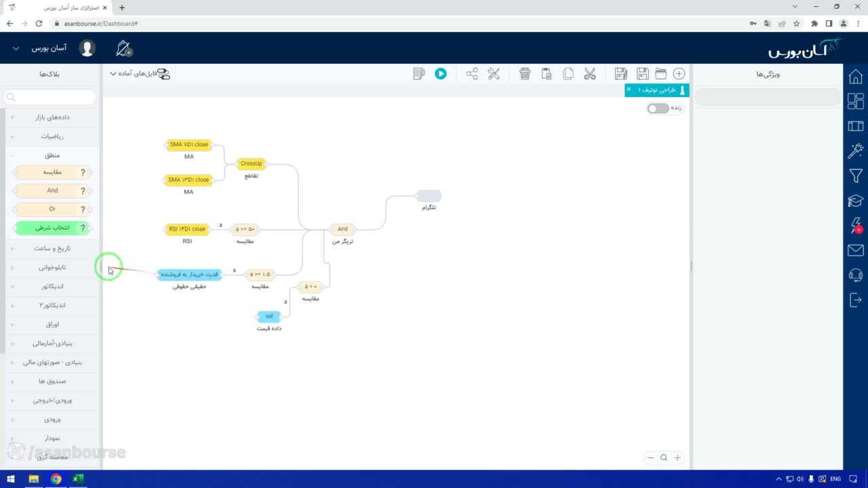868x488 pixels.
Task: Zoom in canvas with plus button
Action: pos(677,457)
